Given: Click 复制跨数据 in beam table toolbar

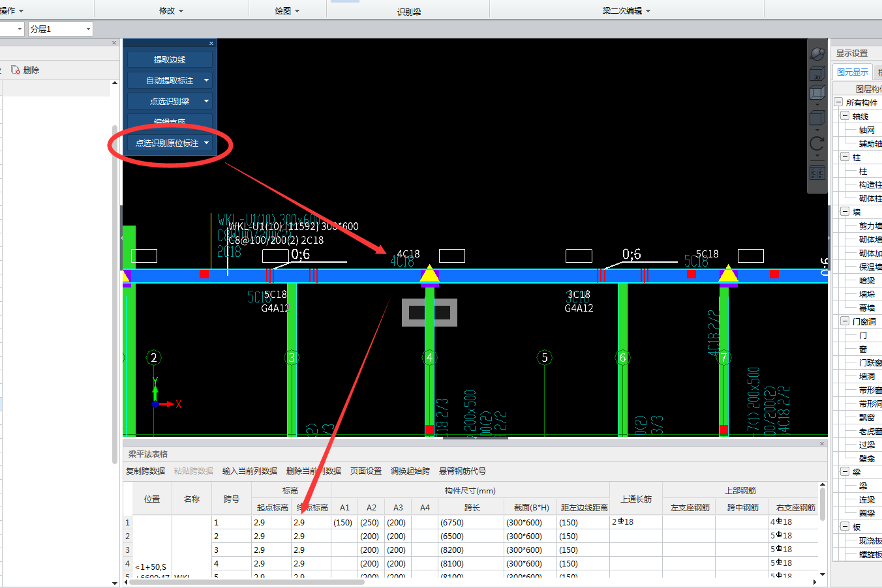Looking at the screenshot, I should pos(145,471).
